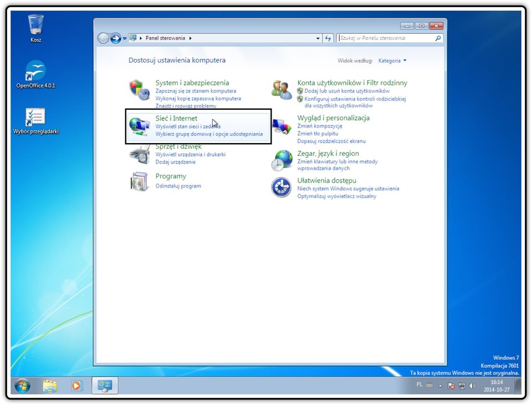Click the System i zabezpieczenia shield icon
532x405 pixels.
pyautogui.click(x=140, y=90)
